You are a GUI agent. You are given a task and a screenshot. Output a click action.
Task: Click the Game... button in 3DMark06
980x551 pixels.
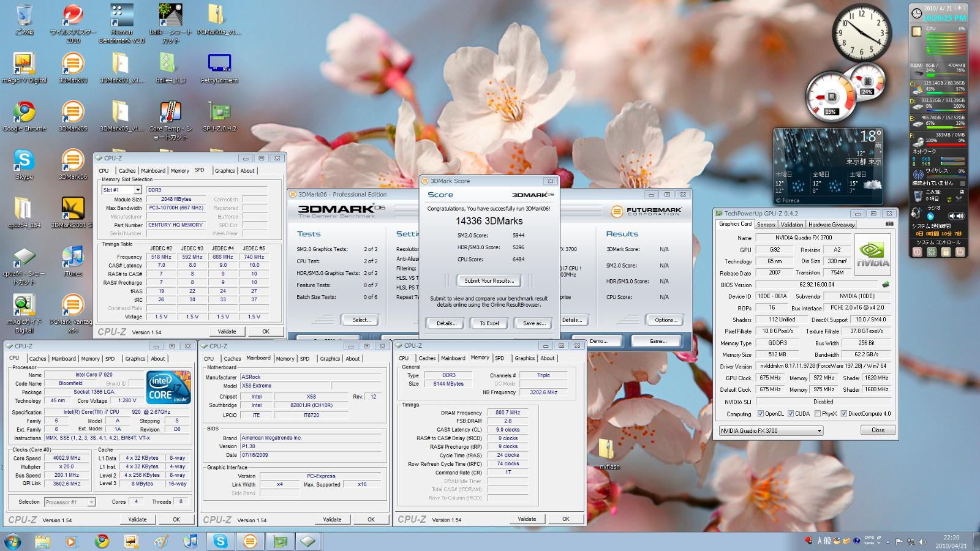point(657,341)
